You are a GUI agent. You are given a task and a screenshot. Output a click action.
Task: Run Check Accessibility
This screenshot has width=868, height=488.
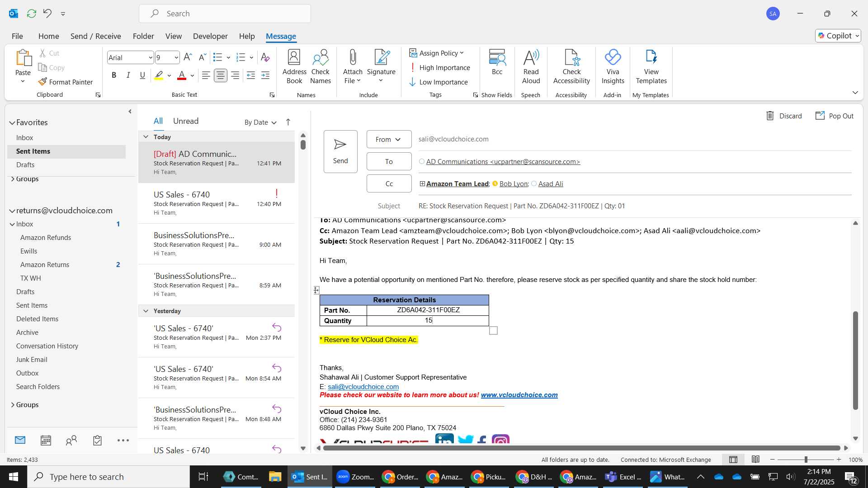(x=571, y=67)
